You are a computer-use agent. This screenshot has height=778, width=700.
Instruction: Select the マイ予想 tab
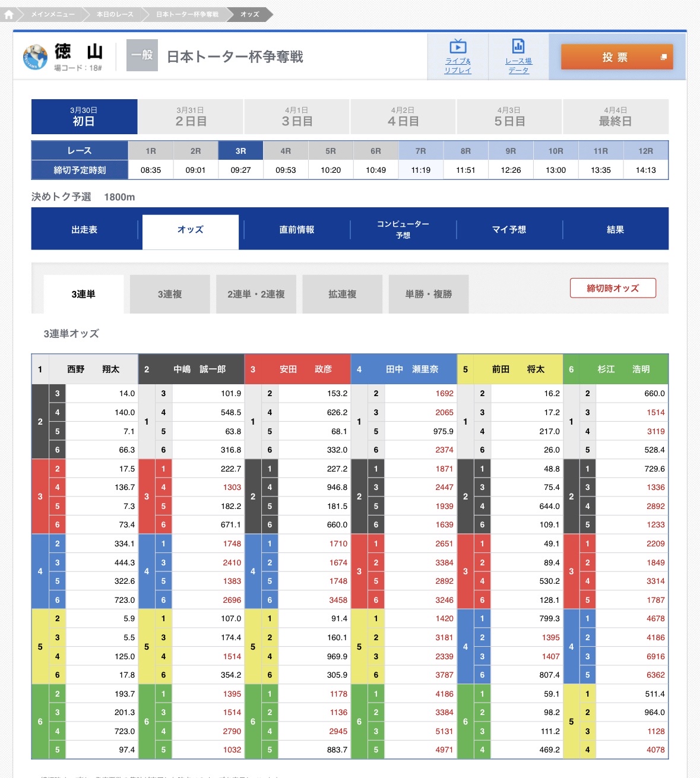click(x=509, y=230)
